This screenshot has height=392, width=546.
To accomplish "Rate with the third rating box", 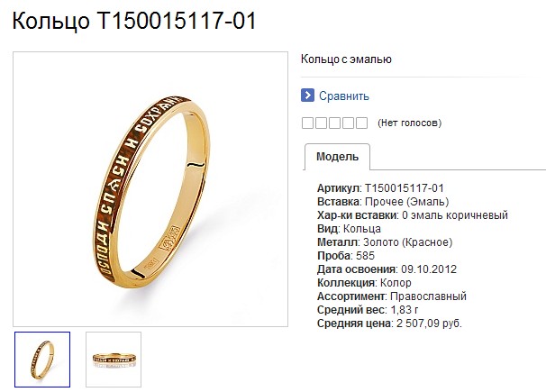I will coord(334,123).
